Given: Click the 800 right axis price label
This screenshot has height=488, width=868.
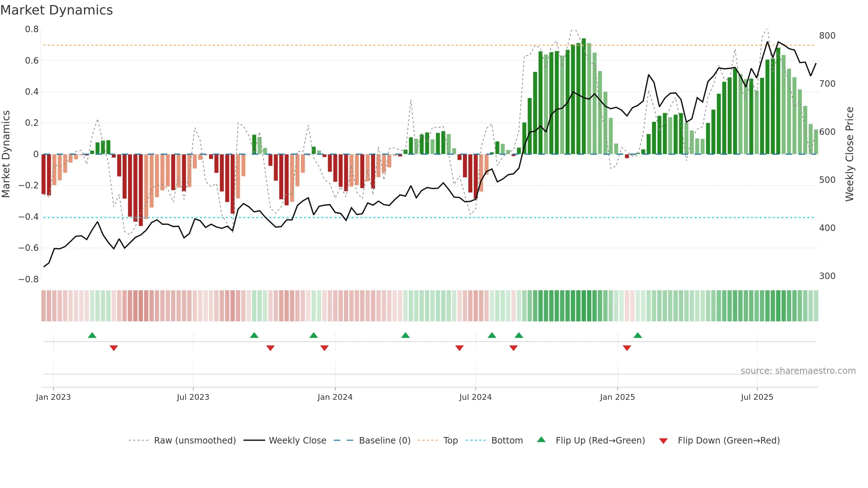Looking at the screenshot, I should click(827, 36).
